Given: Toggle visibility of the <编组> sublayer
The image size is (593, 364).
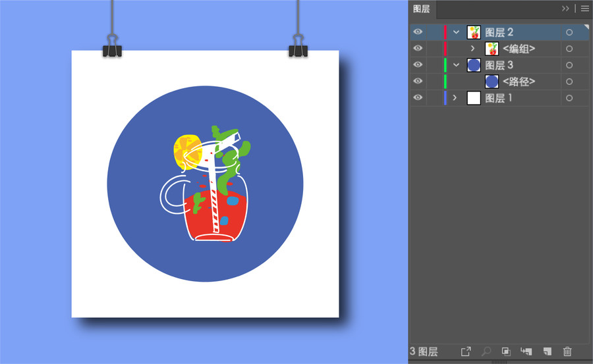Looking at the screenshot, I should 418,48.
